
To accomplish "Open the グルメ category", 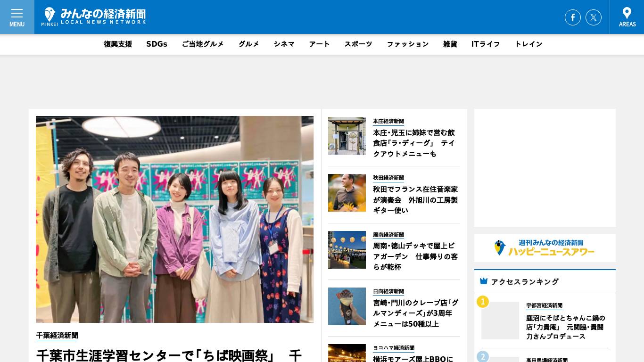I will point(249,44).
